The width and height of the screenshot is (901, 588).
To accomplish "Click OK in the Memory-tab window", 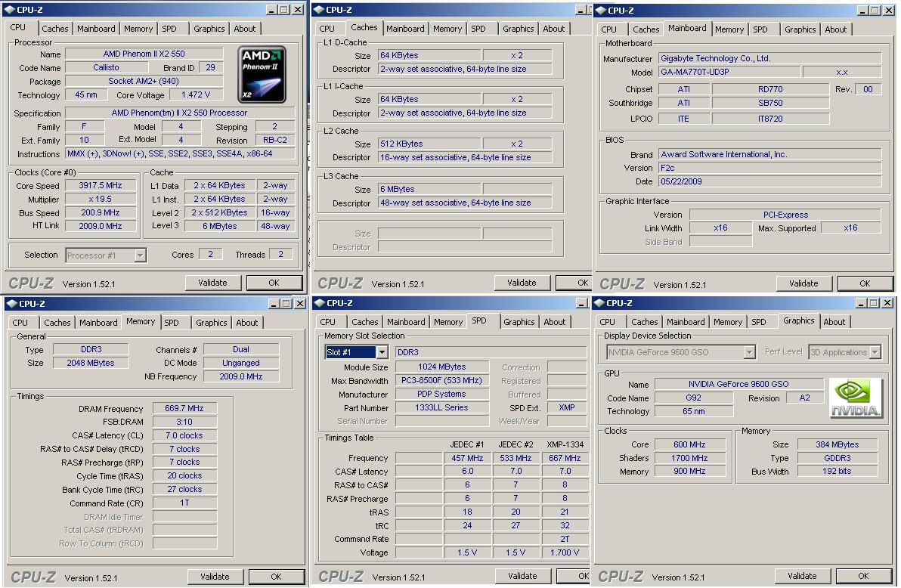I will pyautogui.click(x=277, y=577).
